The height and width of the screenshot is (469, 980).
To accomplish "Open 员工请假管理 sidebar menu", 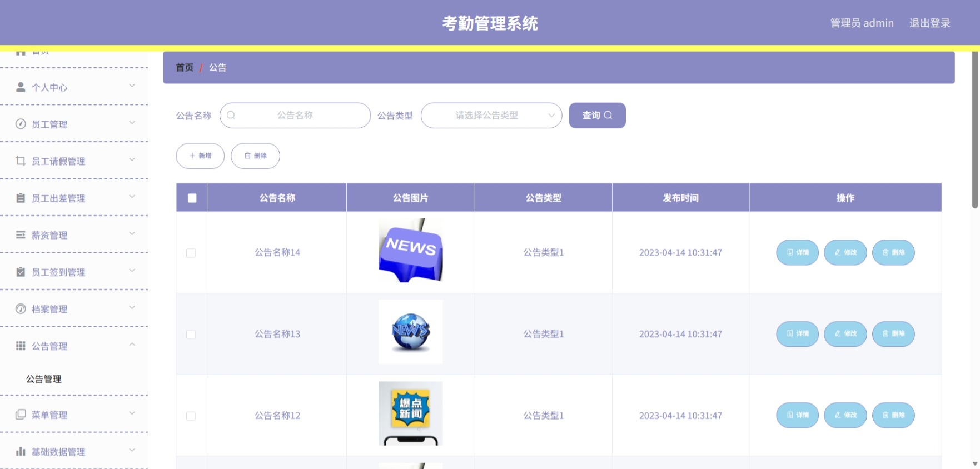I will click(x=74, y=161).
